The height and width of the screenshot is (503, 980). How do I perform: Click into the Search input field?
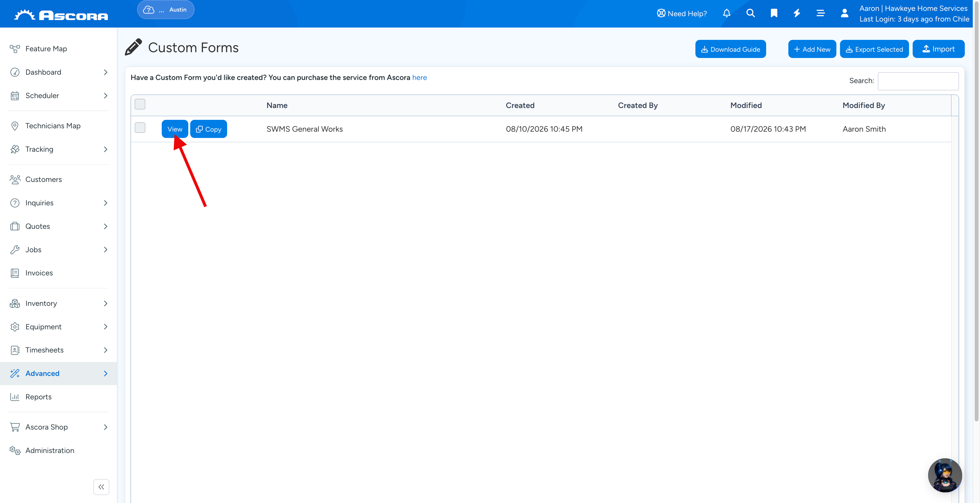click(x=918, y=81)
